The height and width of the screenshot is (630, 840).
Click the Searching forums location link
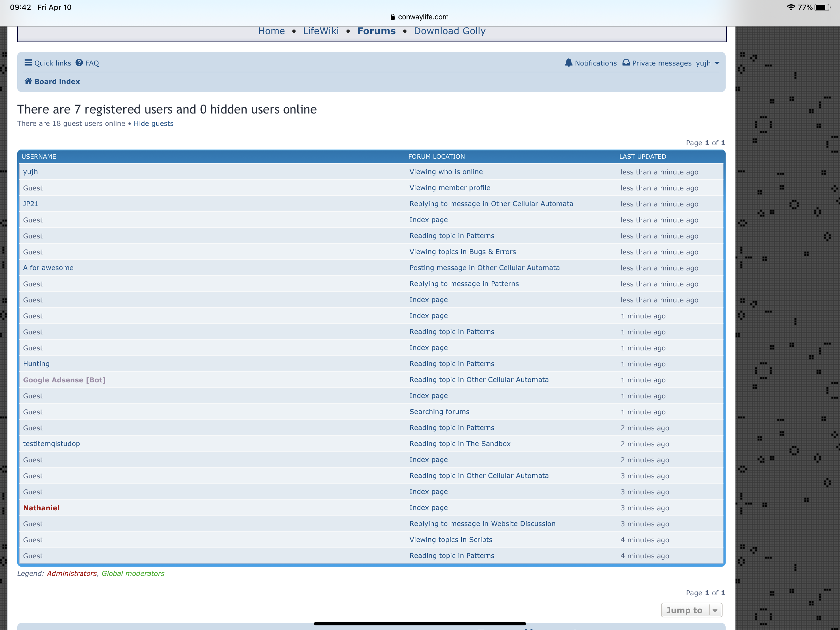pyautogui.click(x=439, y=412)
